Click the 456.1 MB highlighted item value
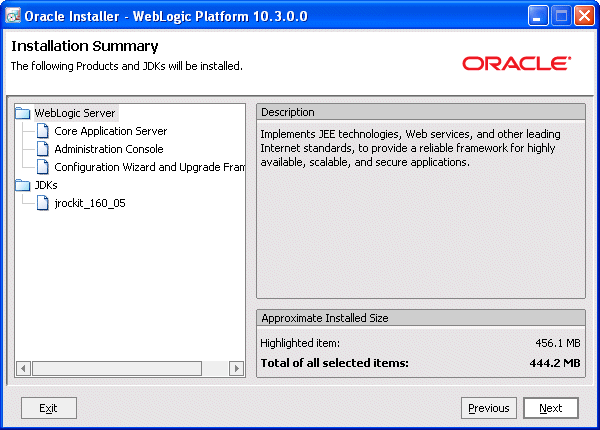 point(558,343)
